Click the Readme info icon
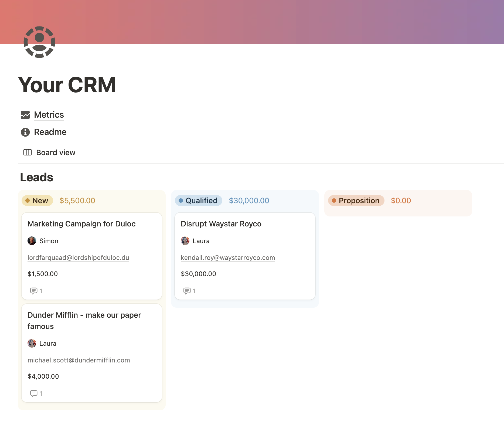This screenshot has height=448, width=504. click(25, 132)
